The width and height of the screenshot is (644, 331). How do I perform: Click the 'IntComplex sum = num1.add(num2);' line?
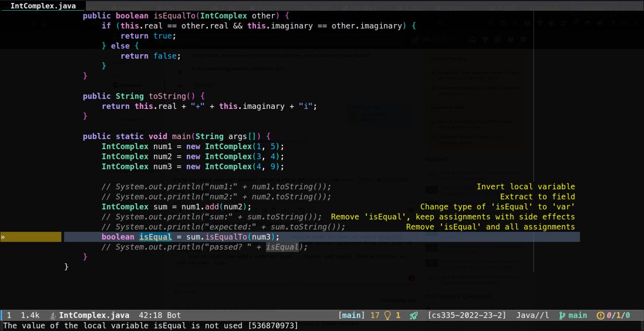point(177,207)
